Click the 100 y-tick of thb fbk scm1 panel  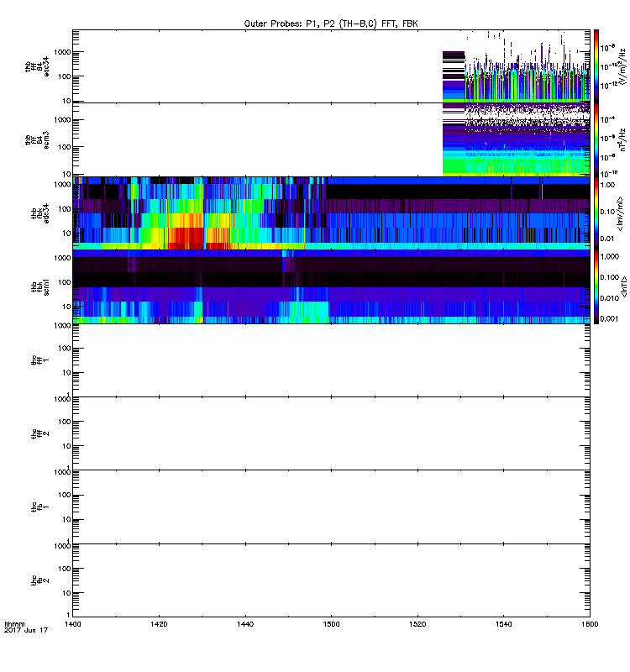[x=65, y=282]
